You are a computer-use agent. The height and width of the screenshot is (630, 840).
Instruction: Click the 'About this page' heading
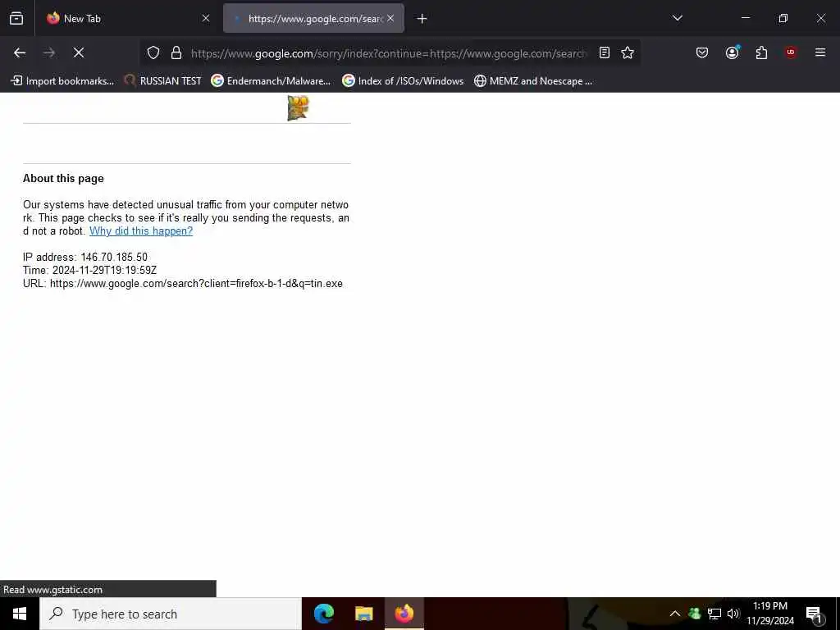tap(63, 178)
